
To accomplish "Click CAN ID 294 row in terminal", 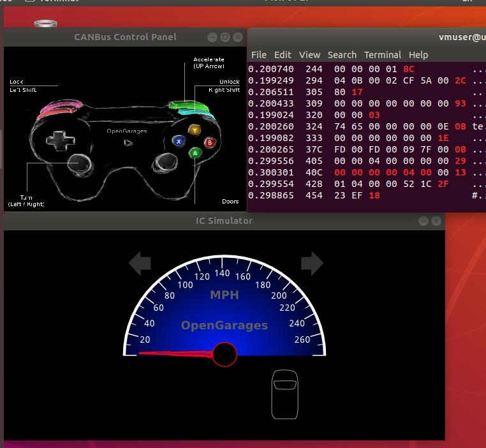I will pyautogui.click(x=367, y=80).
